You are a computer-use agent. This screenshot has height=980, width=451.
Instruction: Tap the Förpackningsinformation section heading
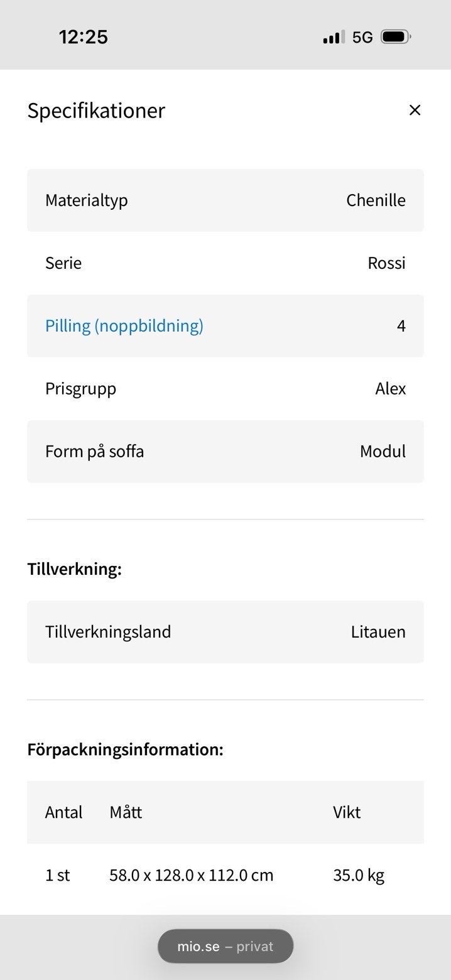126,749
